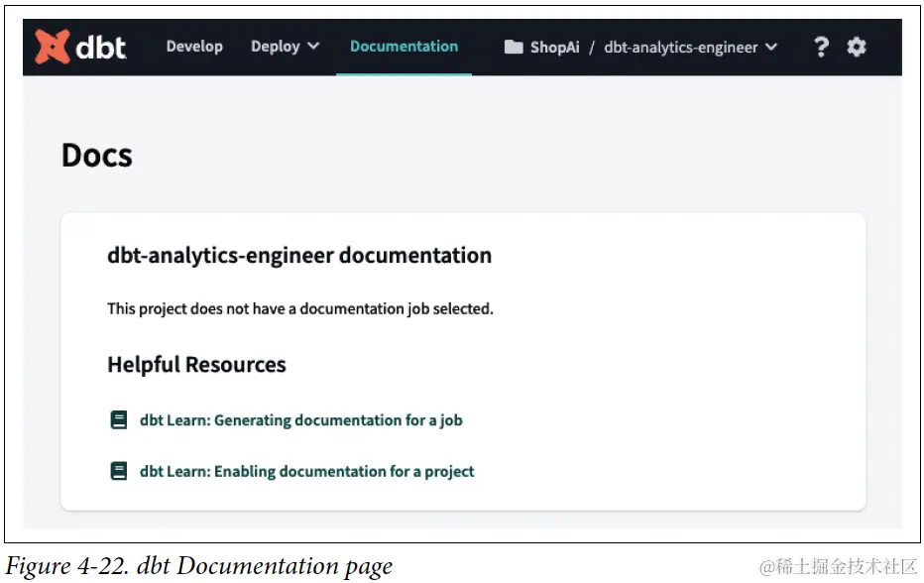This screenshot has height=583, width=924.
Task: Select the ShopAi account name
Action: coord(554,48)
